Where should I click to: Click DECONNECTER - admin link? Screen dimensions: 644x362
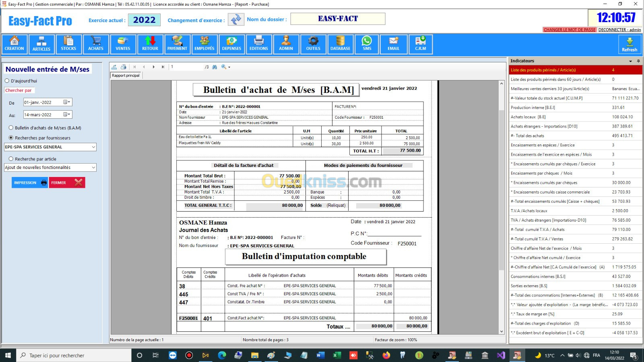coord(619,30)
